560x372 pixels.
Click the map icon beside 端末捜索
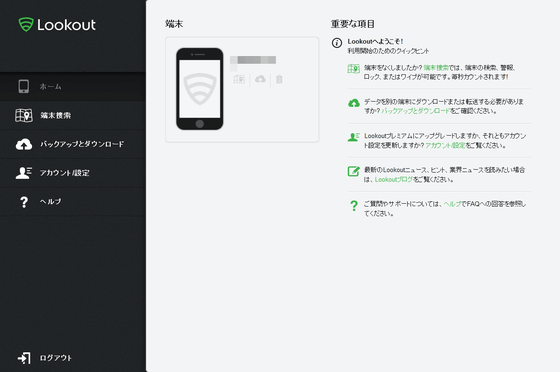pyautogui.click(x=24, y=115)
